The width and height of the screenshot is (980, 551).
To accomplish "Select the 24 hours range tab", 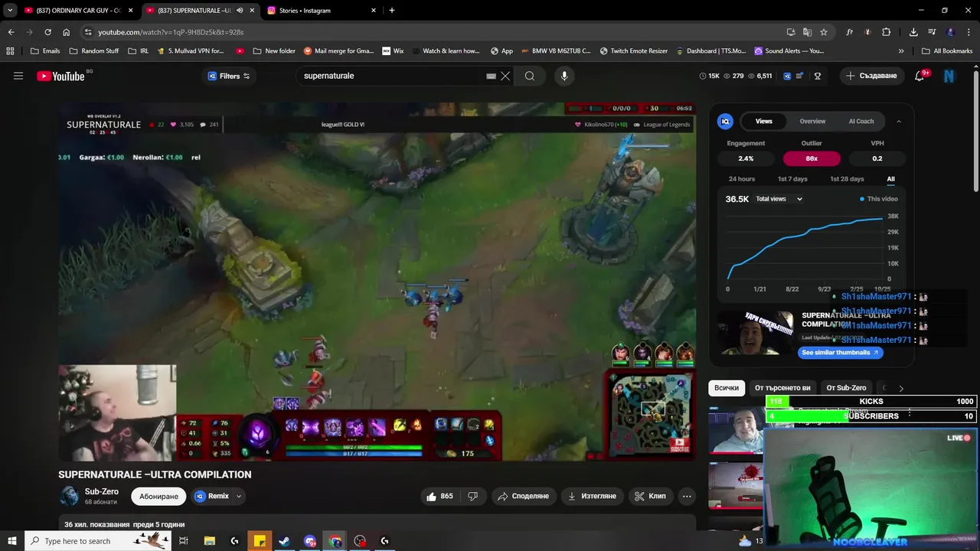I will [x=742, y=179].
